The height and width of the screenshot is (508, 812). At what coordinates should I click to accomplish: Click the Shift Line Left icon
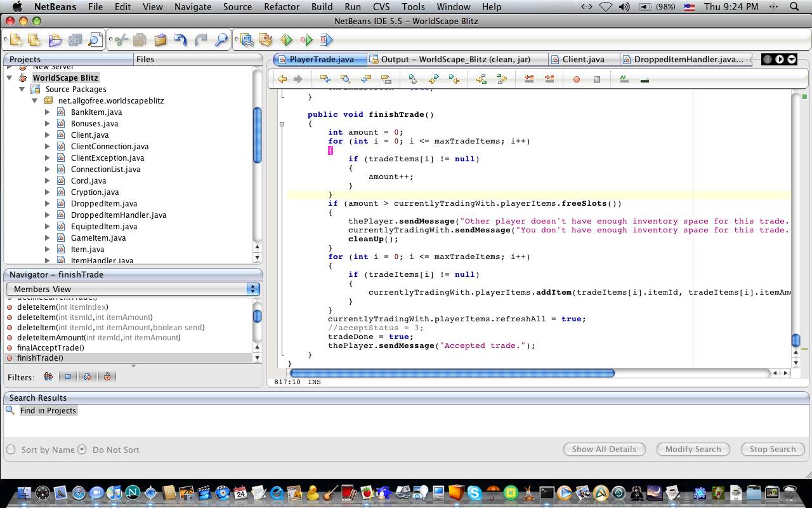[529, 79]
